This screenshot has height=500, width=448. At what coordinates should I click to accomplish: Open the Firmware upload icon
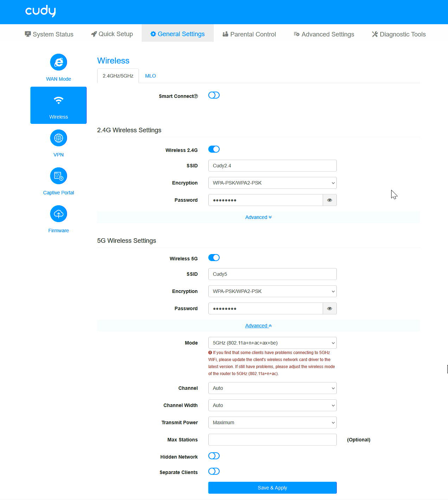59,214
